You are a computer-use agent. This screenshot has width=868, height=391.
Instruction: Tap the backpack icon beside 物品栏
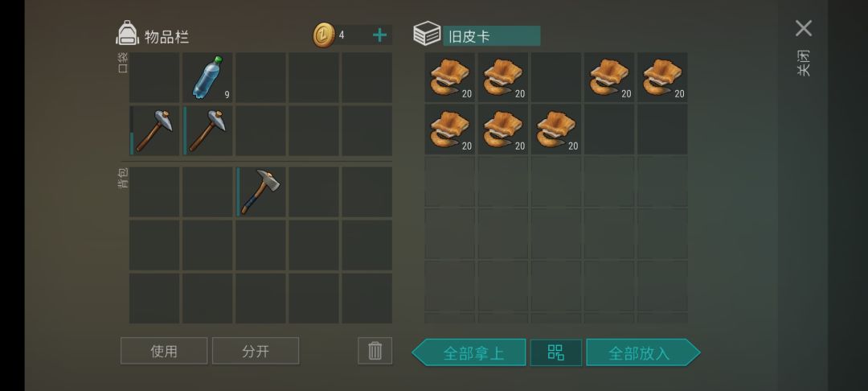[127, 33]
